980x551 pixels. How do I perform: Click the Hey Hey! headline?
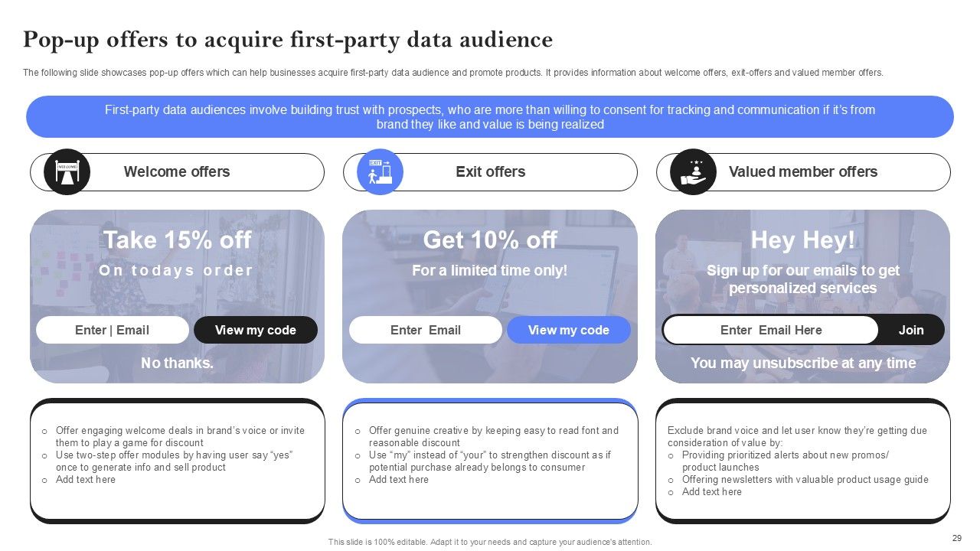click(x=802, y=240)
